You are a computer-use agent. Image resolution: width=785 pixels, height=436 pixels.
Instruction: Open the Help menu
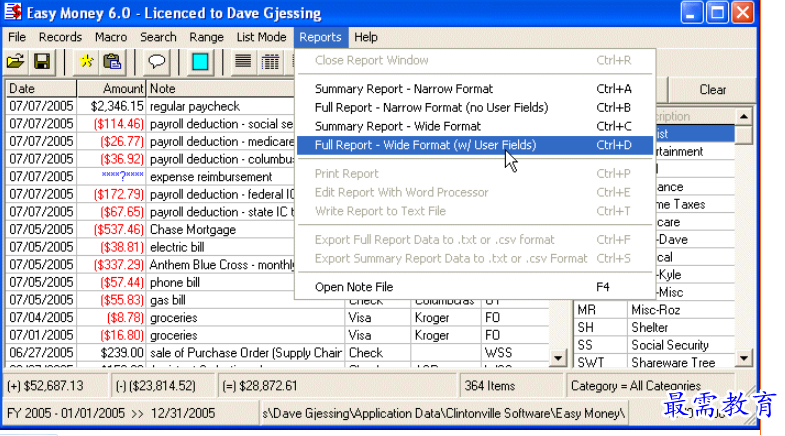click(366, 37)
